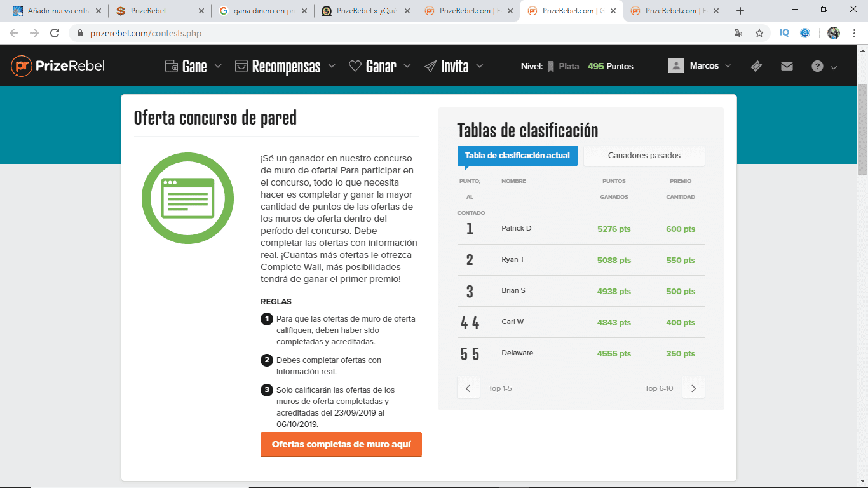Click the 495 Puntos balance
Viewport: 868px width, 488px height.
[611, 66]
